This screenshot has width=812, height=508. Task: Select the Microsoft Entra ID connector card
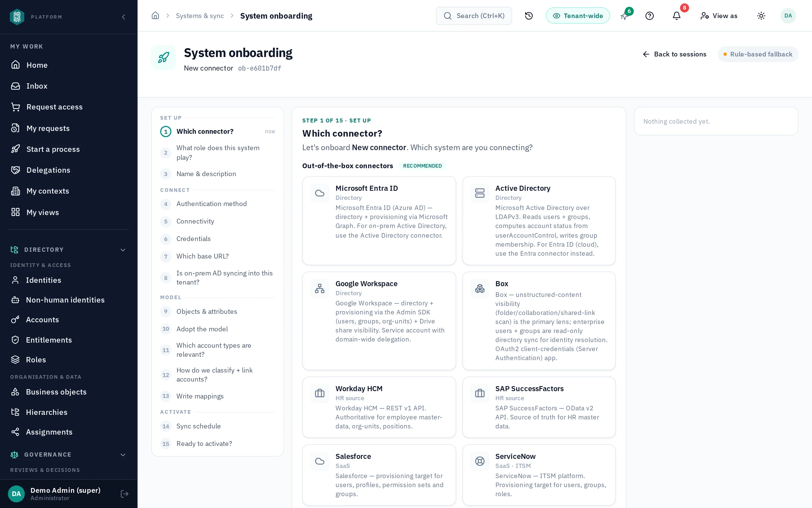(x=379, y=221)
